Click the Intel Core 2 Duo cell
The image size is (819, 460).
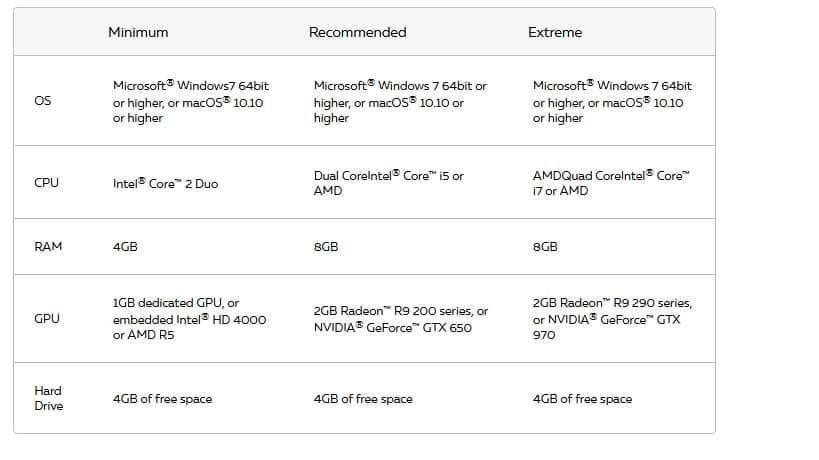point(165,183)
